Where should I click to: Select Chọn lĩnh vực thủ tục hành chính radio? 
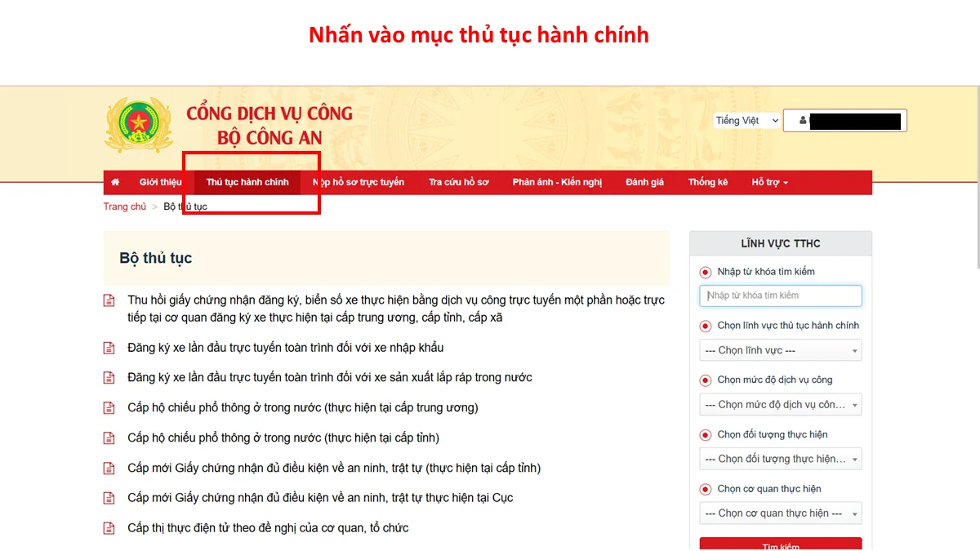(x=706, y=326)
